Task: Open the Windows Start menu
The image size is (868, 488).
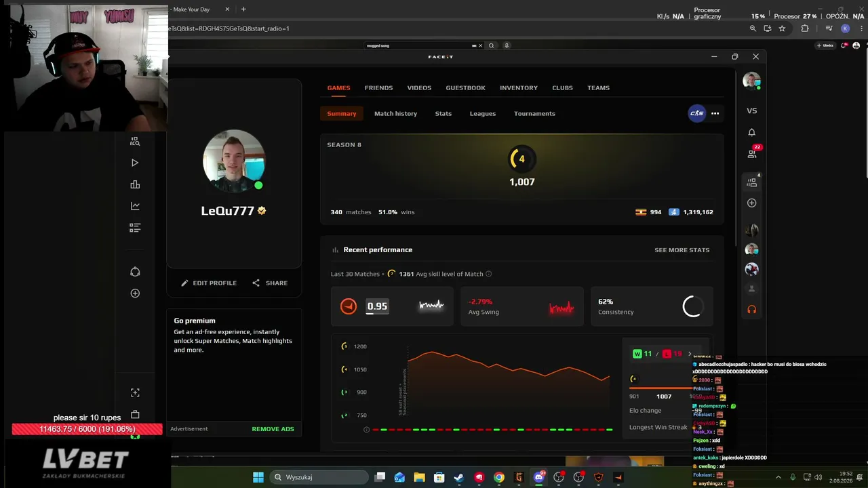Action: 258,477
